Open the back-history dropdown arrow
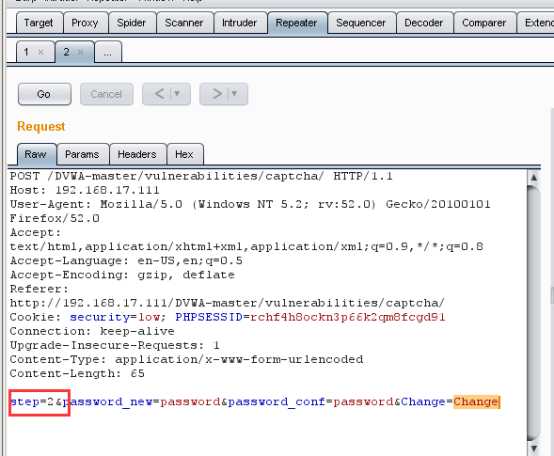The height and width of the screenshot is (456, 554). 178,94
